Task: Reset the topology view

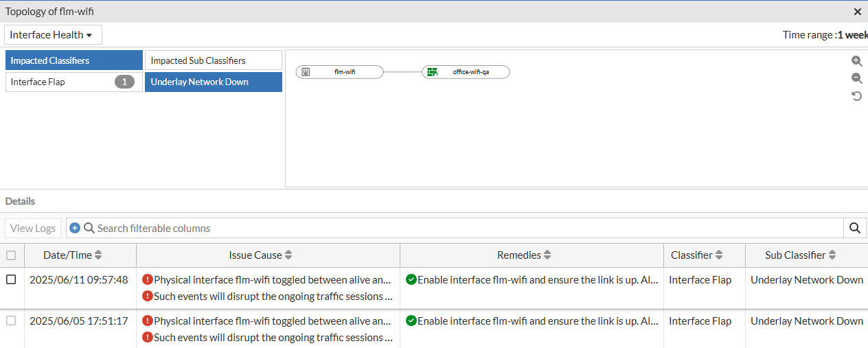Action: pyautogui.click(x=856, y=96)
